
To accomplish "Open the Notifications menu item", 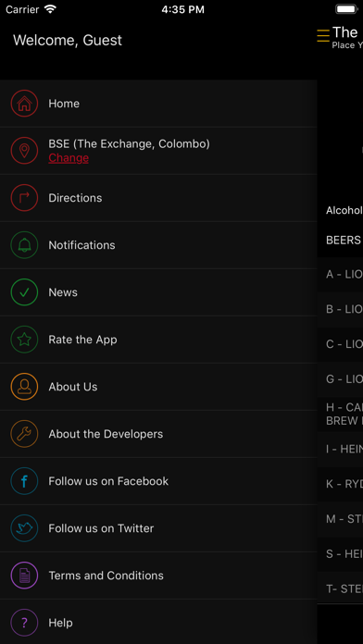I will click(x=158, y=245).
